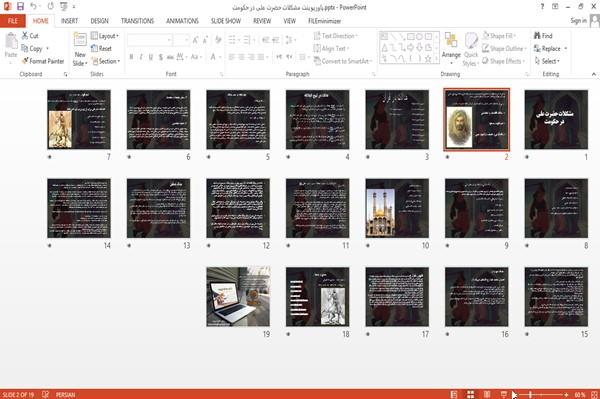Viewport: 600px width, 399px height.
Task: Undo the last action
Action: pos(33,7)
